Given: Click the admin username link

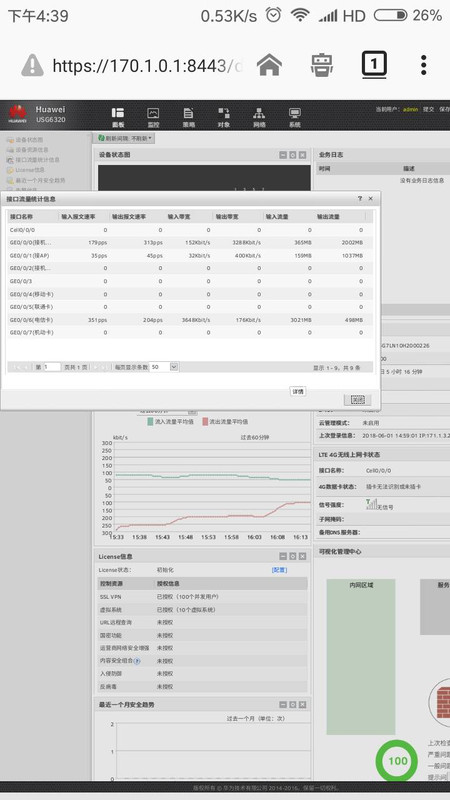Looking at the screenshot, I should click(411, 110).
